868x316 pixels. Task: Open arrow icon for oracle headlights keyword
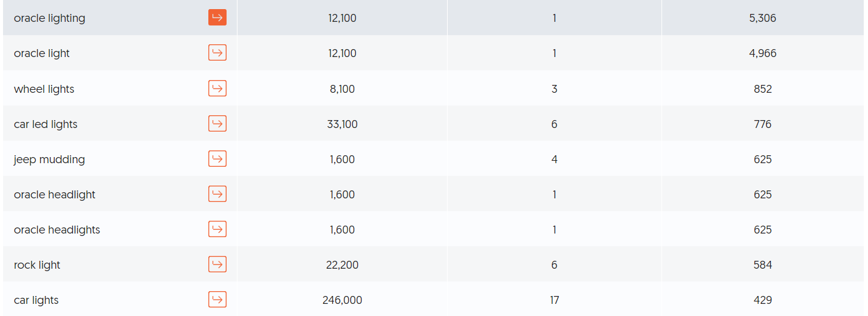pos(217,229)
